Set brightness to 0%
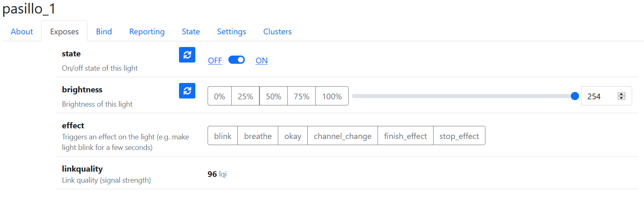This screenshot has width=644, height=199. [219, 96]
